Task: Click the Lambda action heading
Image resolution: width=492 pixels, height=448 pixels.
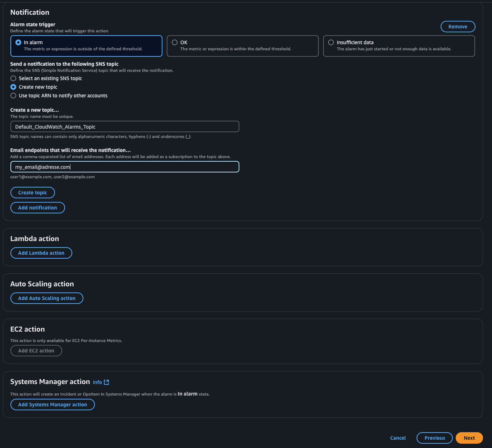Action: click(x=35, y=239)
